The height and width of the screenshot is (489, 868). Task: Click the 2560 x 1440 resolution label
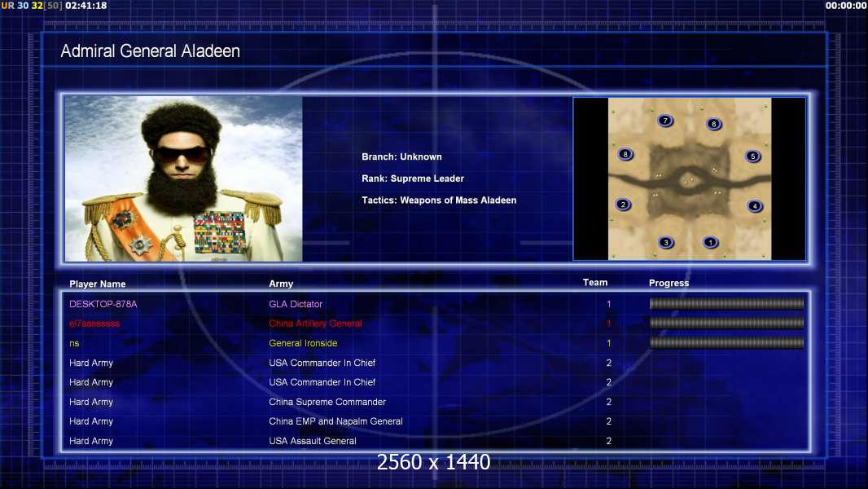(433, 462)
